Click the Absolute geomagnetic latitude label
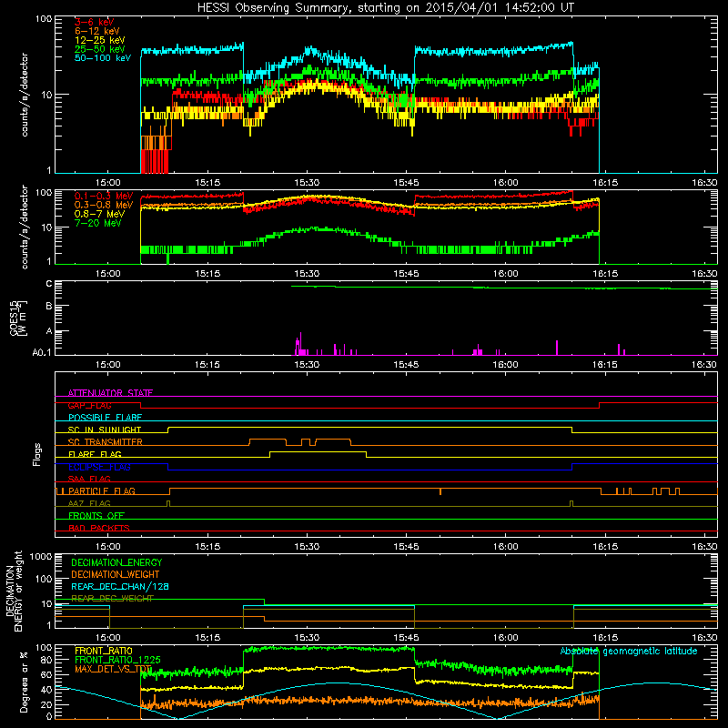The width and height of the screenshot is (728, 728). click(x=629, y=651)
